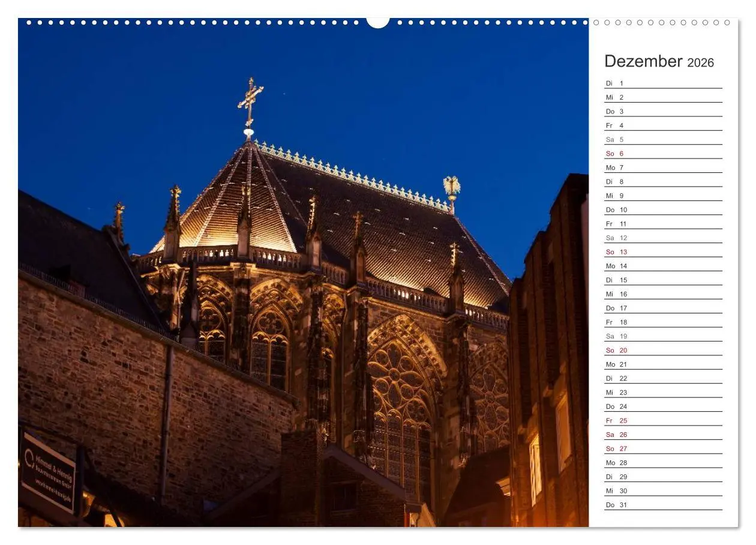
Task: Click the gray Sa 5 weekend label
Action: (x=614, y=139)
